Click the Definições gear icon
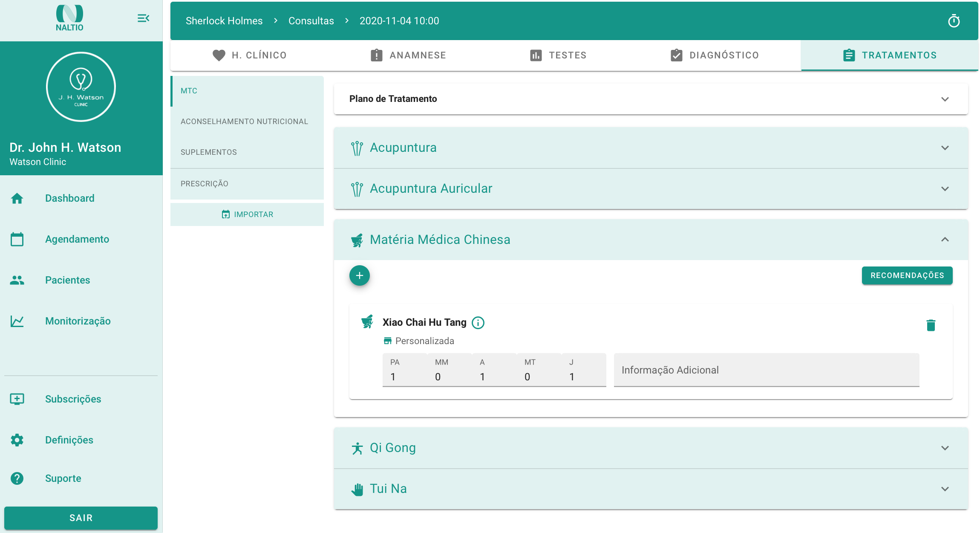The width and height of the screenshot is (980, 533). [x=17, y=440]
